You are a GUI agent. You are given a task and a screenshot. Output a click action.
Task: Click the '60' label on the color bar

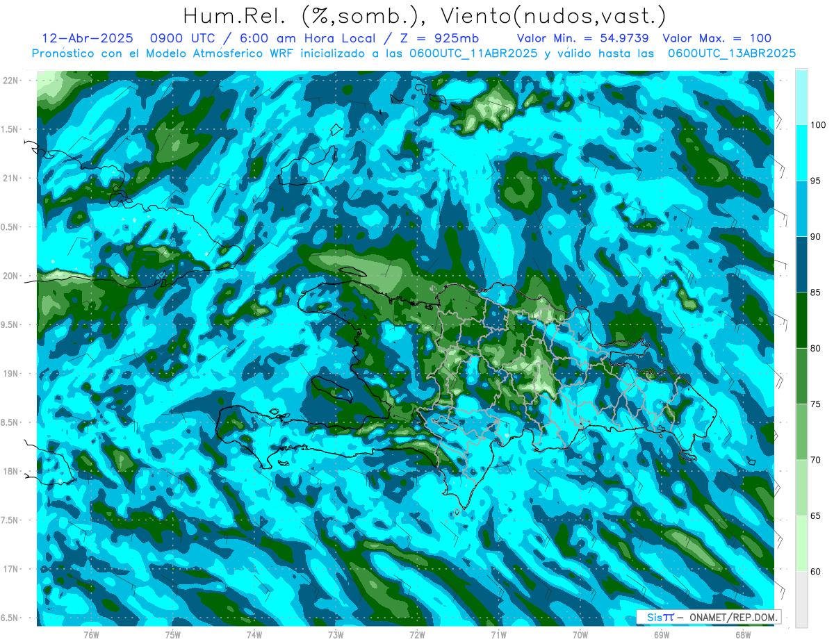click(x=817, y=572)
